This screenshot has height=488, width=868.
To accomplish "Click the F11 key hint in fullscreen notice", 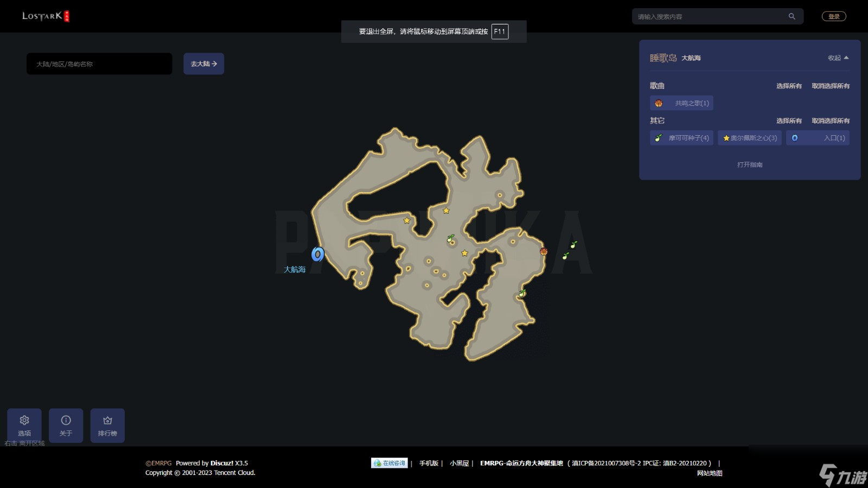I will pos(500,31).
